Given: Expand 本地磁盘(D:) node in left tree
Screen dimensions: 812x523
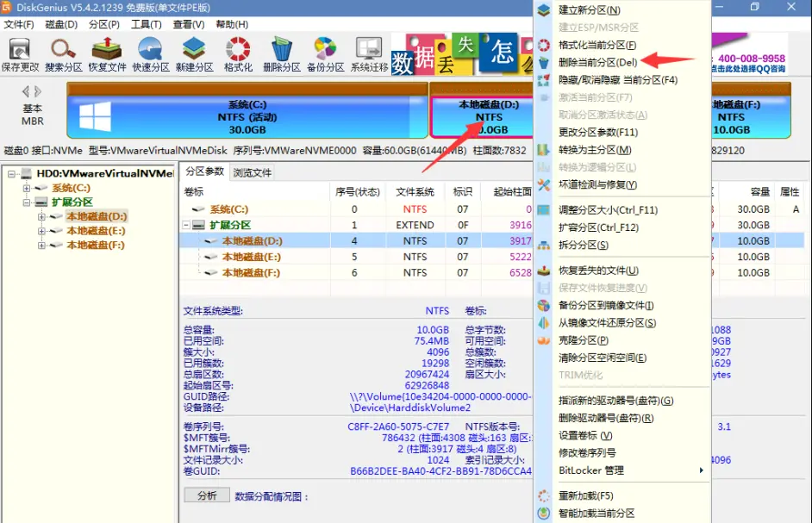Looking at the screenshot, I should (41, 216).
